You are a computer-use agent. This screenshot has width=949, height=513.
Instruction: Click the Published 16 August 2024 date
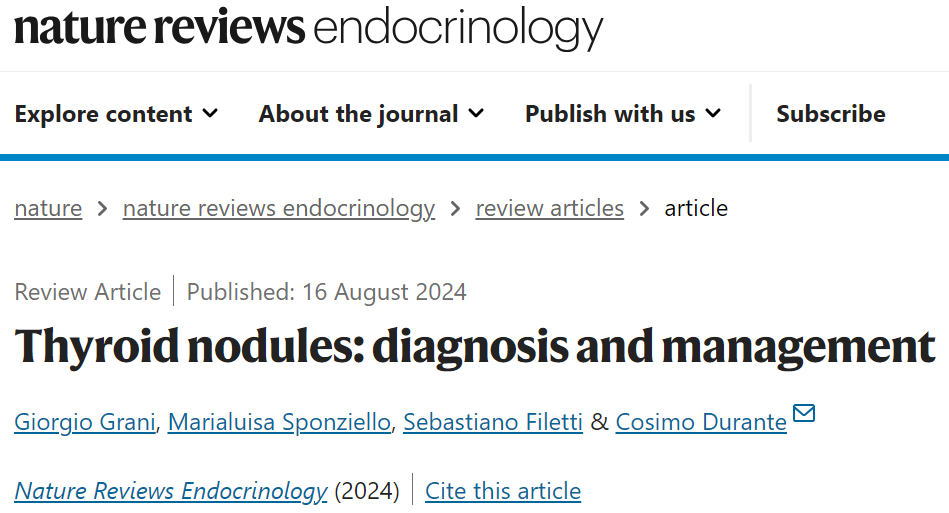point(327,292)
